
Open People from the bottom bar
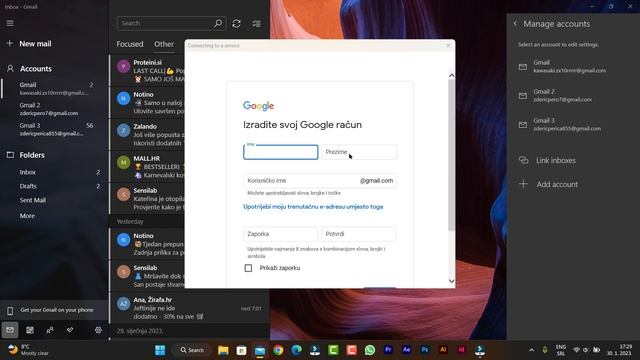[x=50, y=330]
